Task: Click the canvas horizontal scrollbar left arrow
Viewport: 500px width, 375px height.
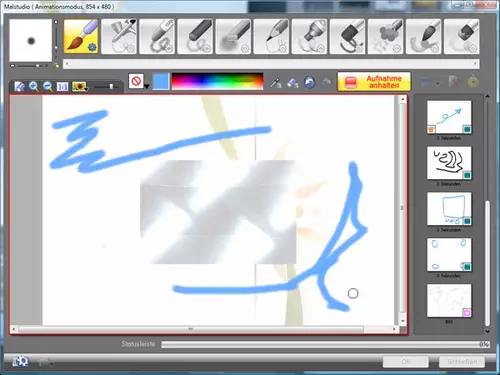Action: coord(14,329)
